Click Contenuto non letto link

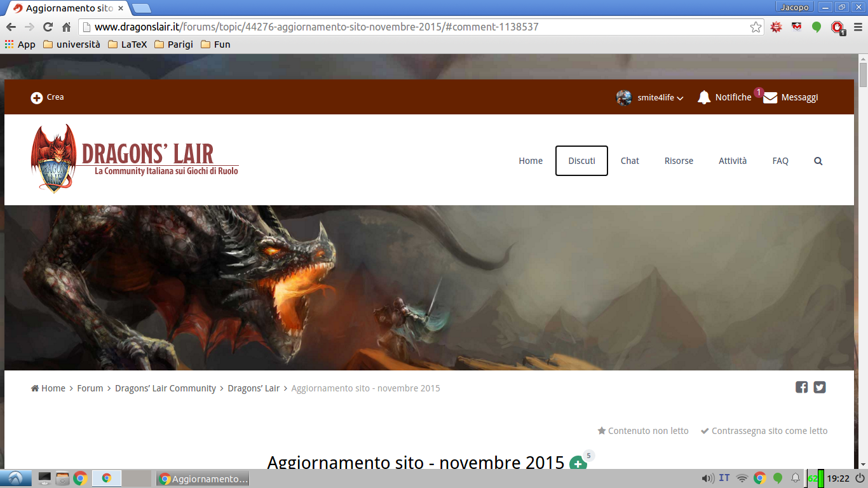click(643, 431)
